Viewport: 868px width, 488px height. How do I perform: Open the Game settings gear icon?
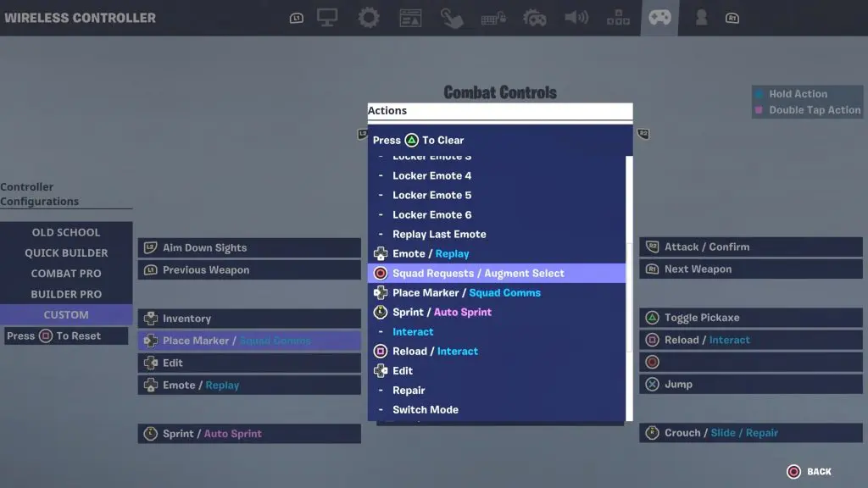[x=368, y=18]
